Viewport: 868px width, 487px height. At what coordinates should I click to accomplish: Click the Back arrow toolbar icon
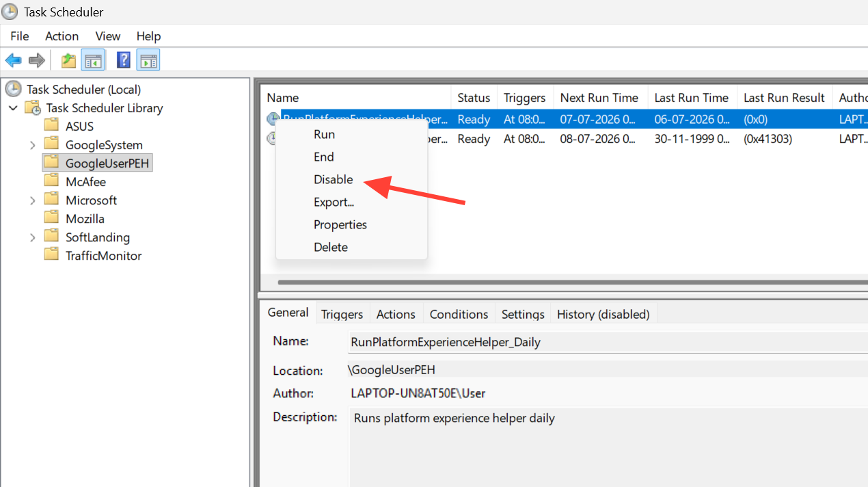pos(13,60)
